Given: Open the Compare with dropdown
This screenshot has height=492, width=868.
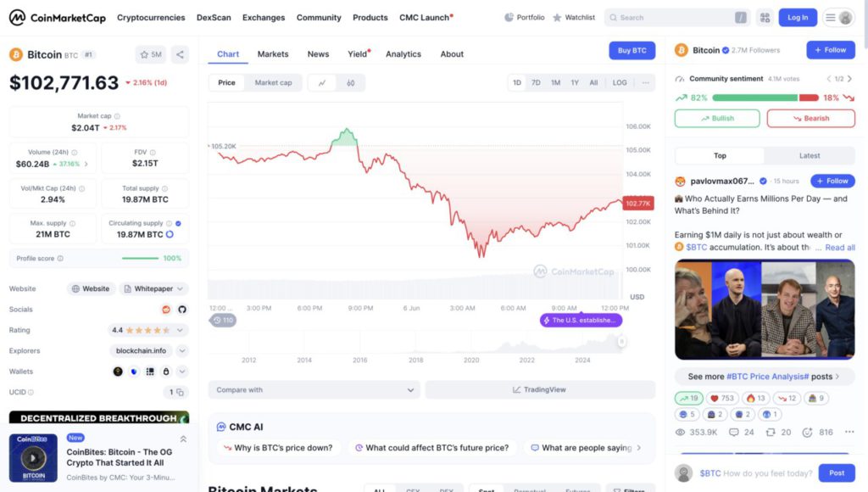Looking at the screenshot, I should [314, 390].
